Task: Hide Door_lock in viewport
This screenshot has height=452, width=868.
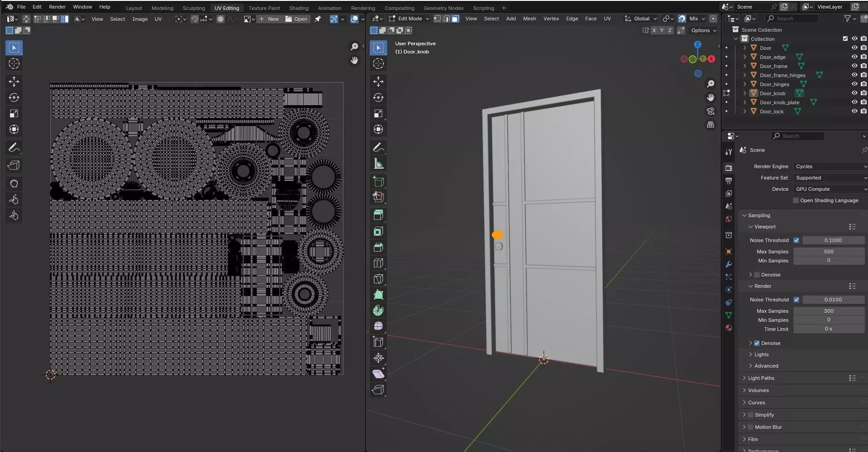Action: point(854,112)
